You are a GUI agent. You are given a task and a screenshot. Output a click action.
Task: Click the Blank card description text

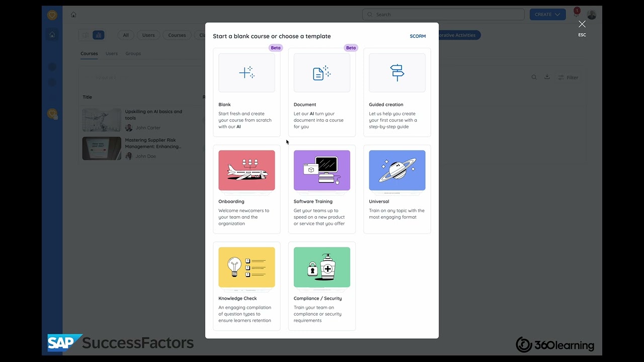tap(245, 120)
